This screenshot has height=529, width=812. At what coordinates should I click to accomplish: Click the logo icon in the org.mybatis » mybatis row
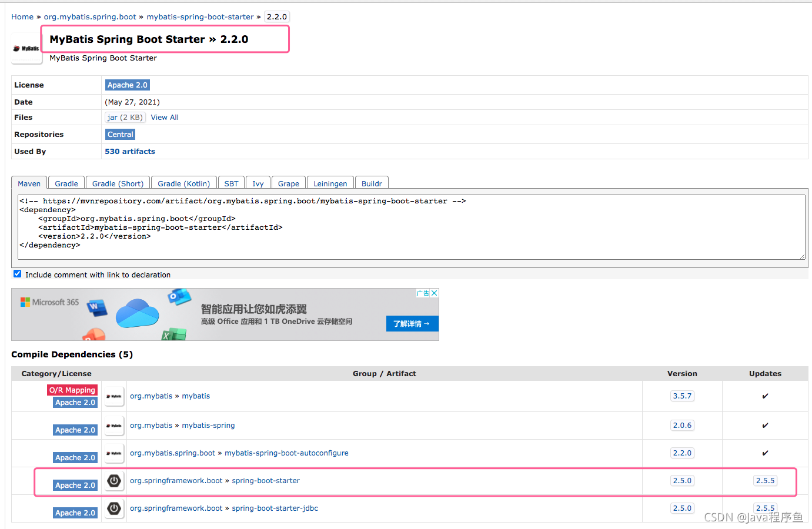114,396
